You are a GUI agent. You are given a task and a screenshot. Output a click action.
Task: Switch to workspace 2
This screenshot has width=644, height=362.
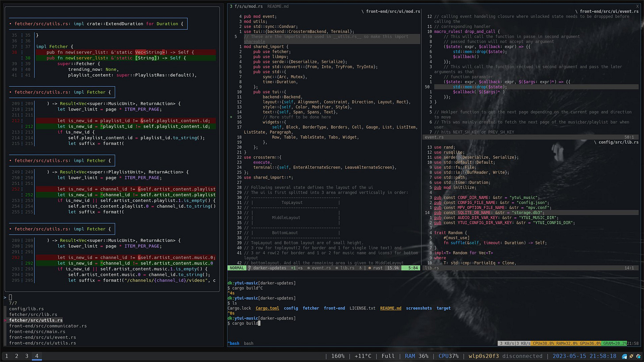(x=17, y=356)
